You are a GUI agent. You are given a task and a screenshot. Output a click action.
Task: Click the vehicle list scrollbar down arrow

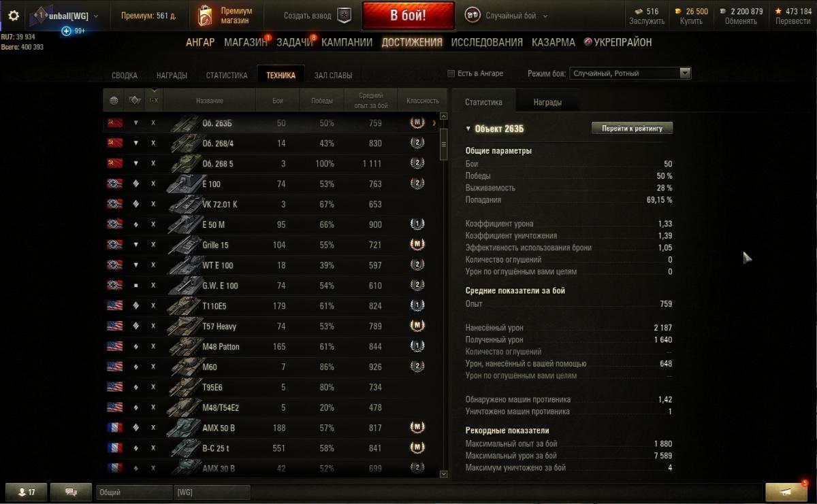click(444, 474)
